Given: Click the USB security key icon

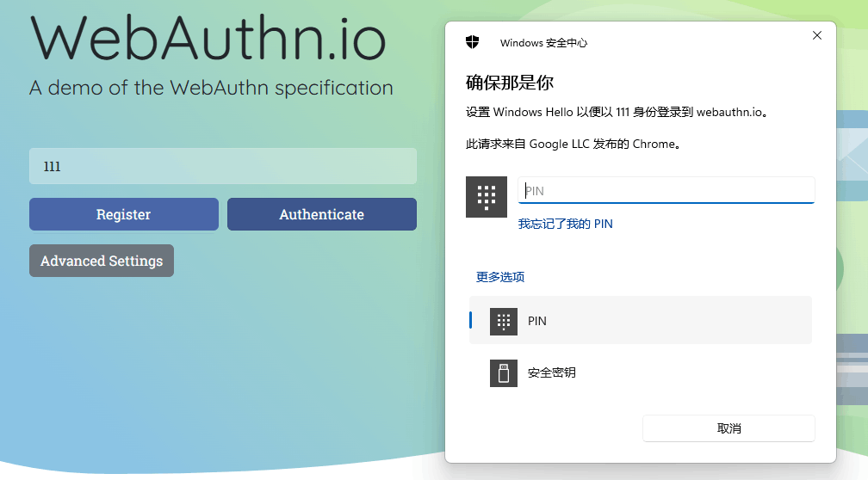Looking at the screenshot, I should 504,372.
